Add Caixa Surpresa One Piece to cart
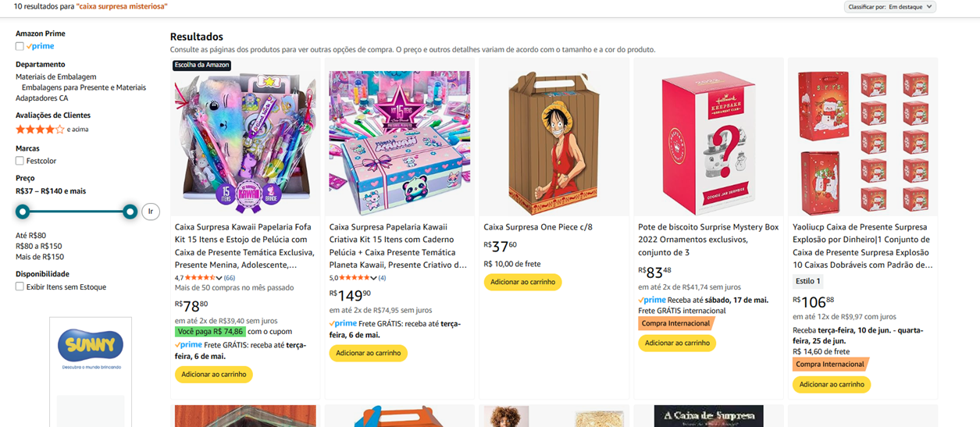Screen dimensions: 980x427 [522, 282]
